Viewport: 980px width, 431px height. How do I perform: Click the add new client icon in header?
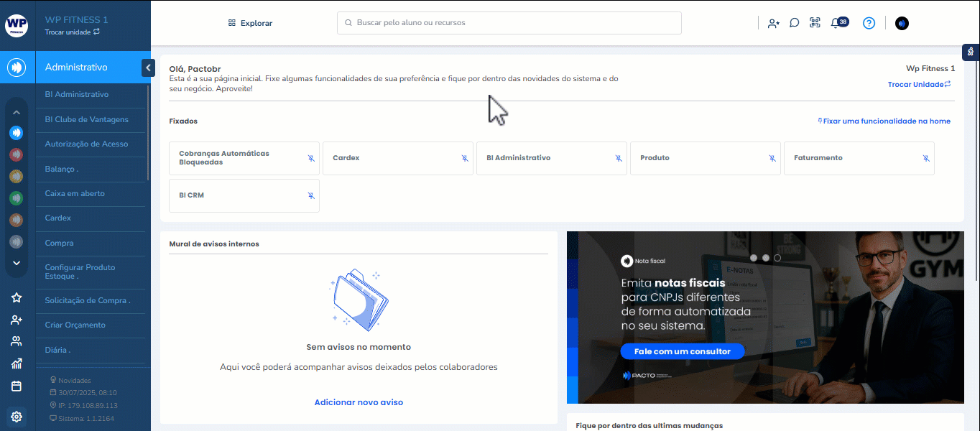pyautogui.click(x=773, y=23)
